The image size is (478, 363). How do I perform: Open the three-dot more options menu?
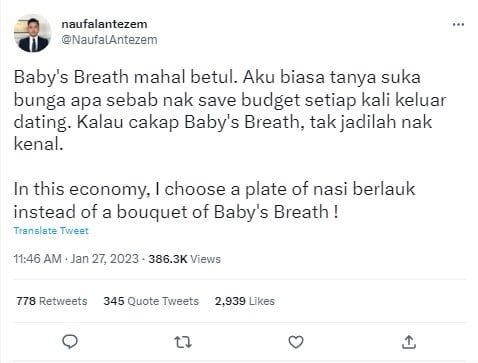click(x=458, y=24)
